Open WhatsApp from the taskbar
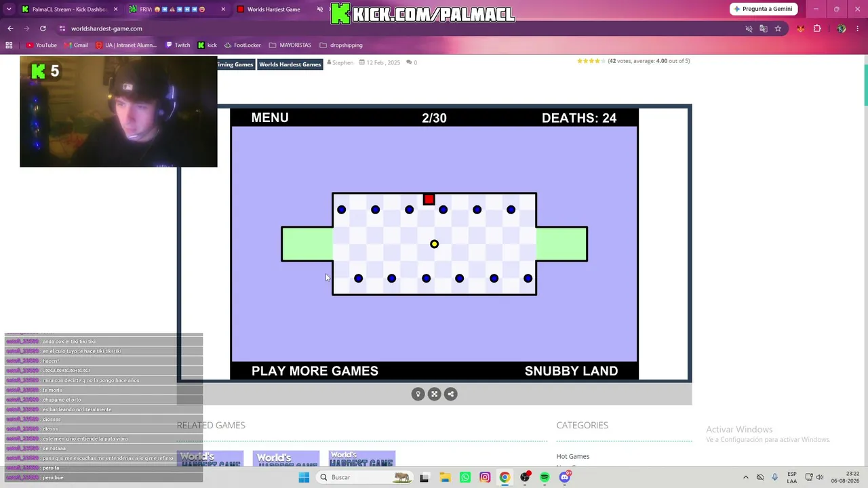This screenshot has width=868, height=488. tap(465, 477)
